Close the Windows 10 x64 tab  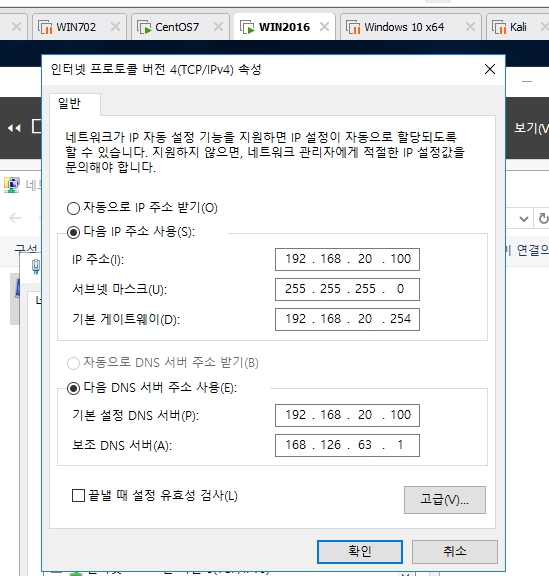click(470, 27)
